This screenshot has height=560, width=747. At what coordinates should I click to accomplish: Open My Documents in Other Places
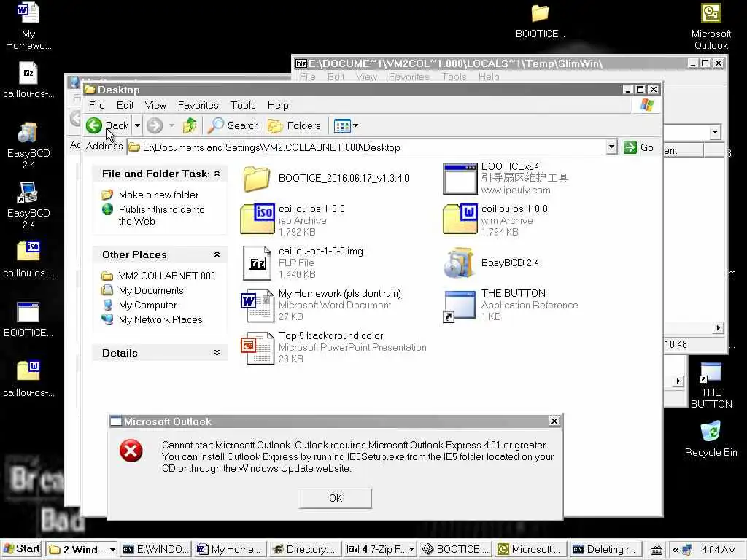tap(151, 290)
